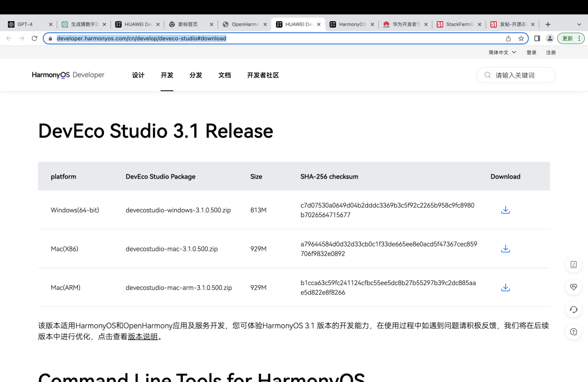Download the Mac(X86) DevEco Studio package
This screenshot has height=382, width=588.
(x=505, y=249)
